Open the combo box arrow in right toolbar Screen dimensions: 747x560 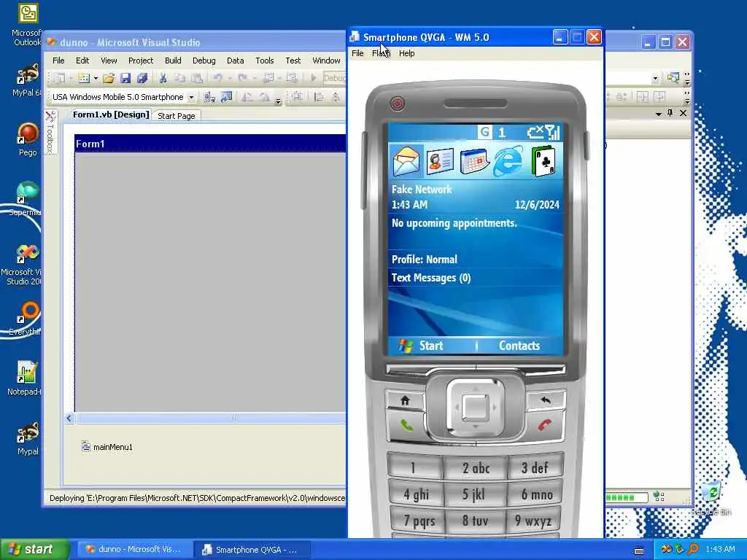point(656,78)
